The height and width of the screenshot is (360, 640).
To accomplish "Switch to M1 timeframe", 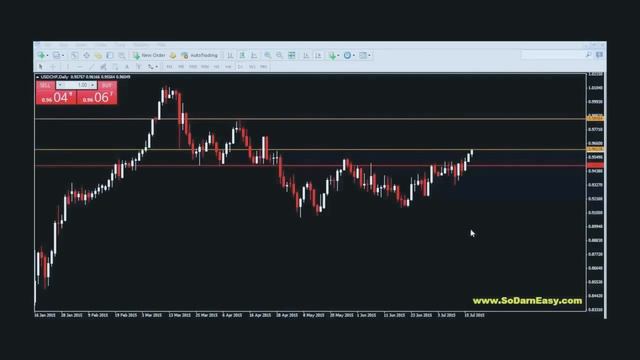I will tap(169, 67).
